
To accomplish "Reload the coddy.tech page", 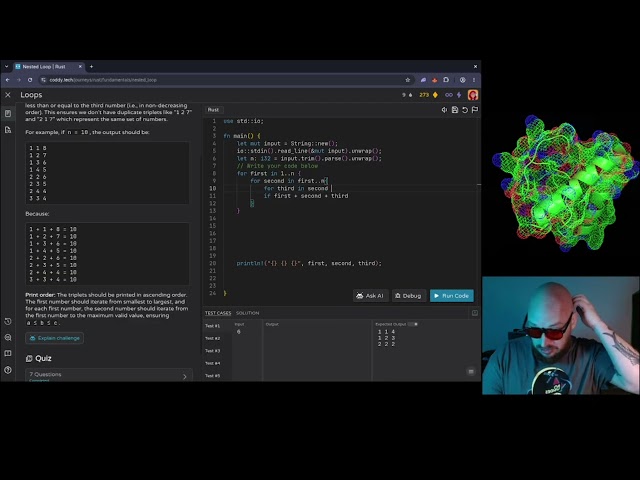I will (30, 80).
